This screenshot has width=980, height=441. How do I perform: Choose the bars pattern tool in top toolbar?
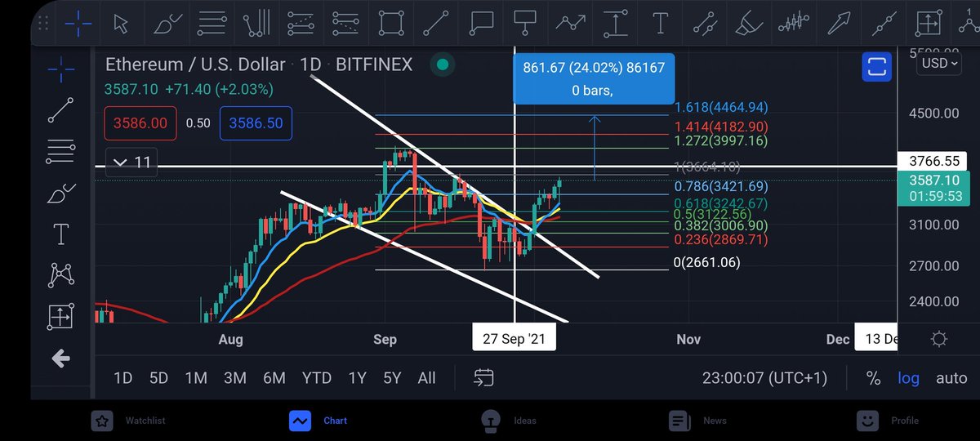[x=794, y=22]
